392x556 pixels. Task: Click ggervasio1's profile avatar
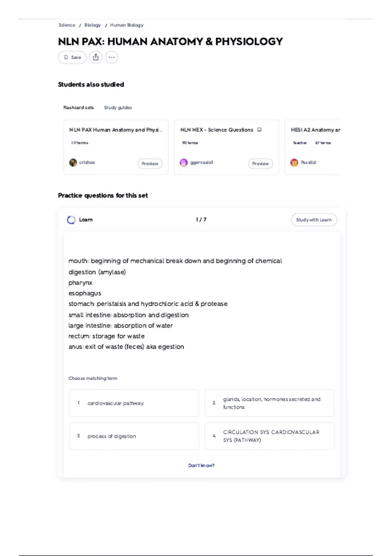[x=184, y=163]
